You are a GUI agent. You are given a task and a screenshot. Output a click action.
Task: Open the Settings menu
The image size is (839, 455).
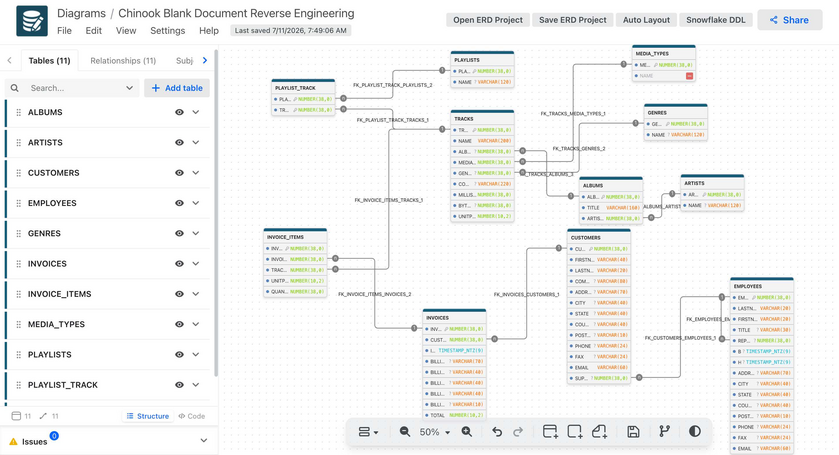tap(167, 31)
